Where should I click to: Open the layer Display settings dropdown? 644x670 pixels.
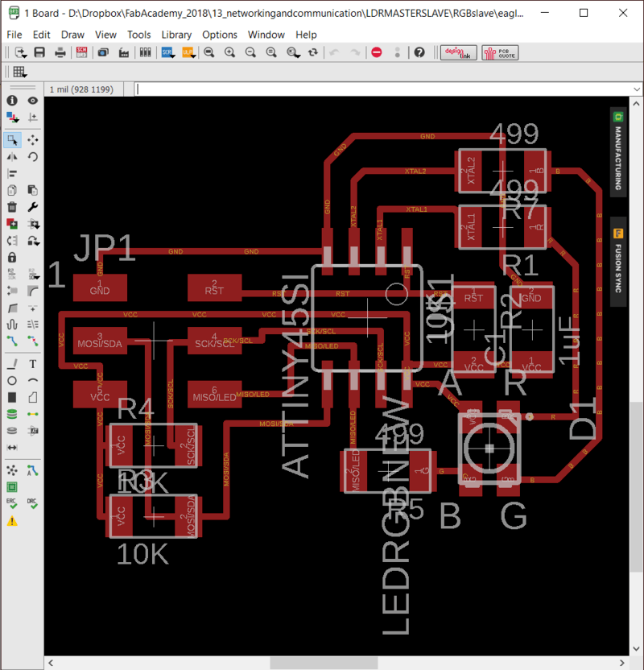tap(12, 117)
